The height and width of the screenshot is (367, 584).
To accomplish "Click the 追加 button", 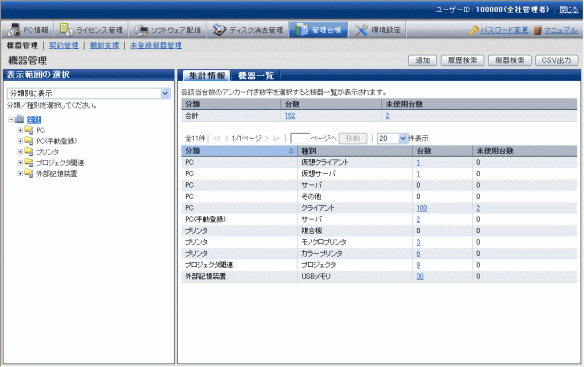I will (x=422, y=60).
